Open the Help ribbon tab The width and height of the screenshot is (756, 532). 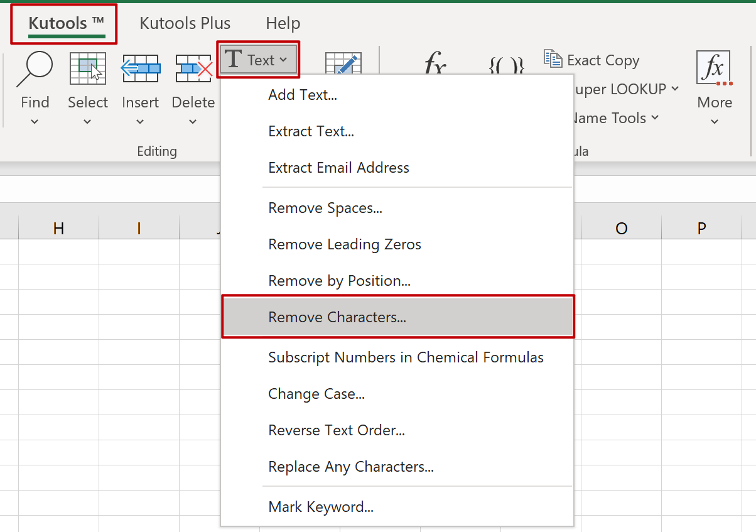tap(283, 23)
